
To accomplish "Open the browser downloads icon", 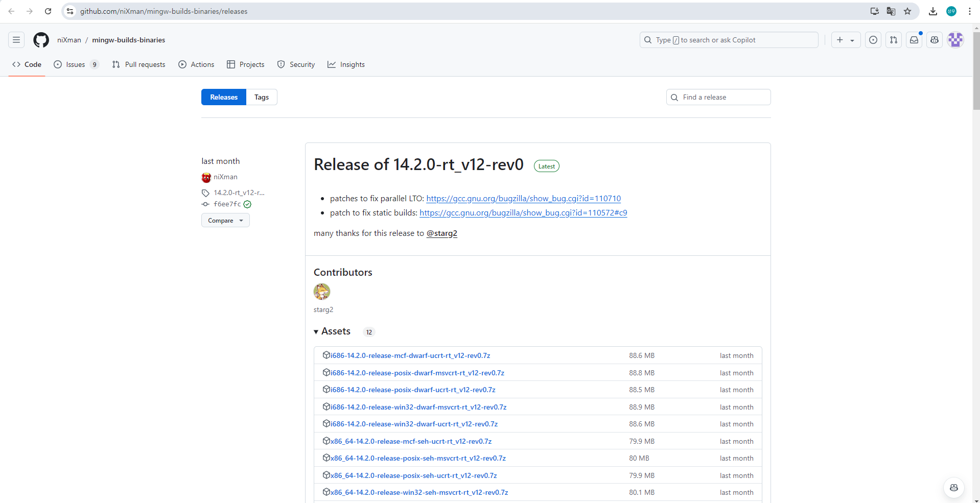I will 933,11.
